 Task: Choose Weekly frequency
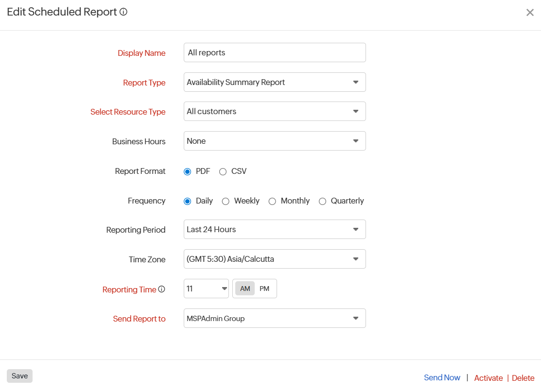click(226, 201)
